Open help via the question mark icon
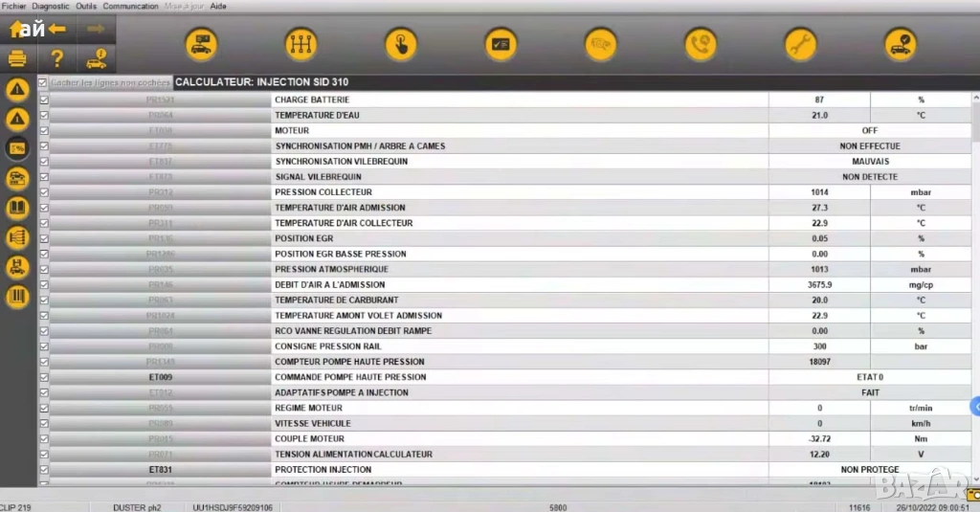 tap(56, 59)
